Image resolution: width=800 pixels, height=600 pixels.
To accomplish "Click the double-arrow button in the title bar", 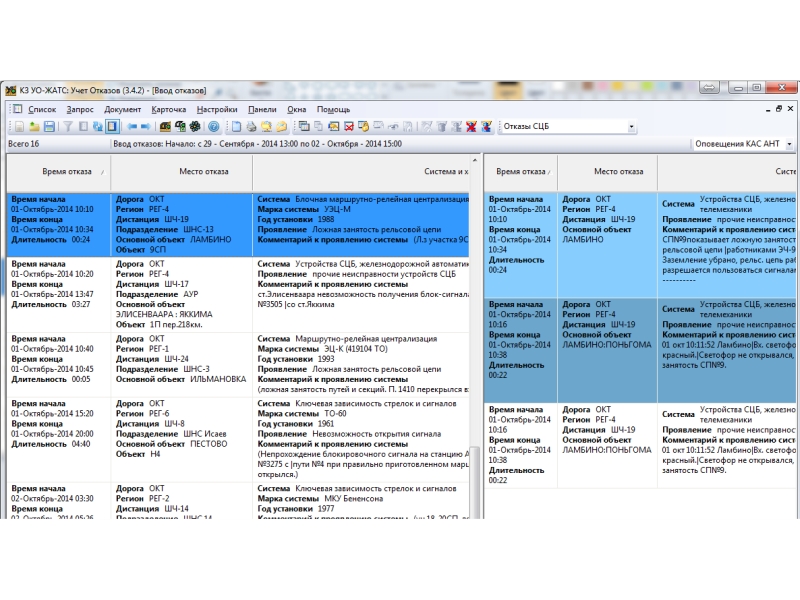I will click(x=709, y=88).
